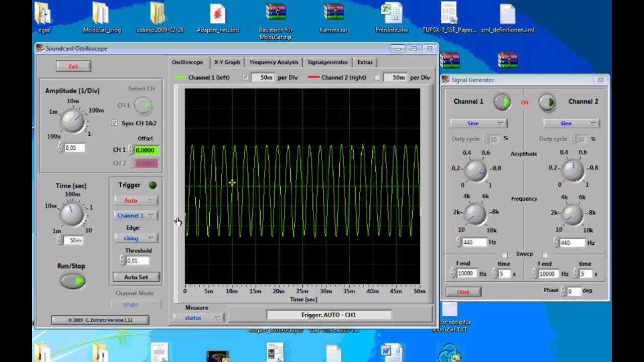Screen dimensions: 644x362
Task: Switch to the Extras tab
Action: tap(365, 62)
